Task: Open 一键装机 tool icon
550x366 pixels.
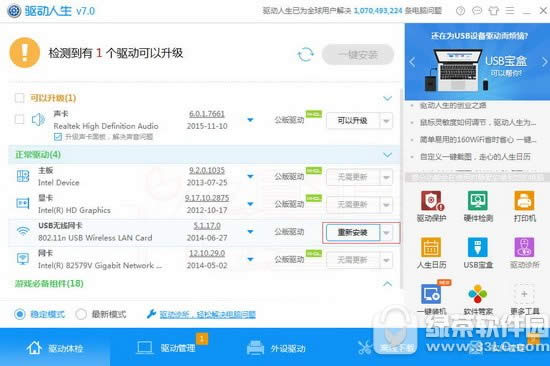Action: click(431, 294)
